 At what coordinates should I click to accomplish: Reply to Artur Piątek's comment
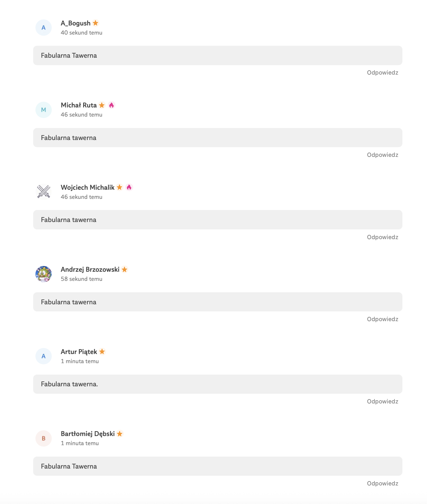[x=382, y=401]
